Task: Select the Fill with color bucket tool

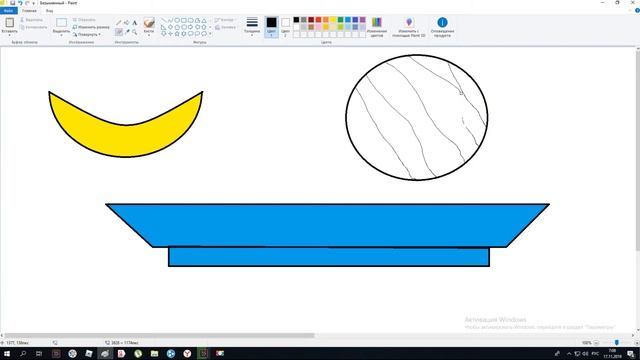Action: [127, 23]
